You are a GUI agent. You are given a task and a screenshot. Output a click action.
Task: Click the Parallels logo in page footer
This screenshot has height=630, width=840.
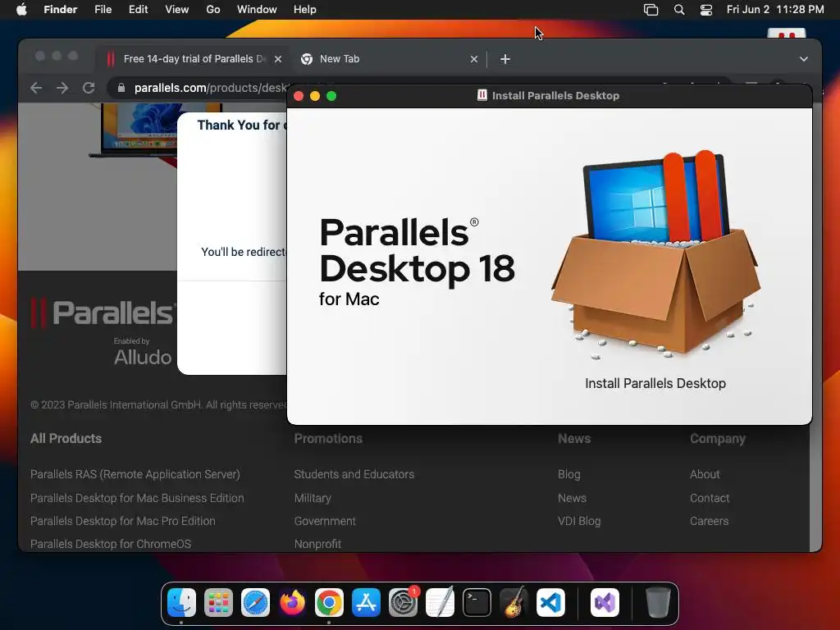103,313
